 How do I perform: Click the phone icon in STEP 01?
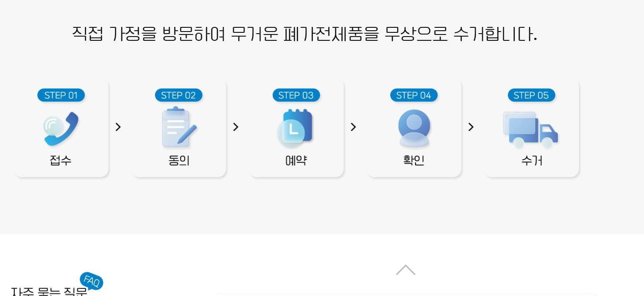coord(60,127)
